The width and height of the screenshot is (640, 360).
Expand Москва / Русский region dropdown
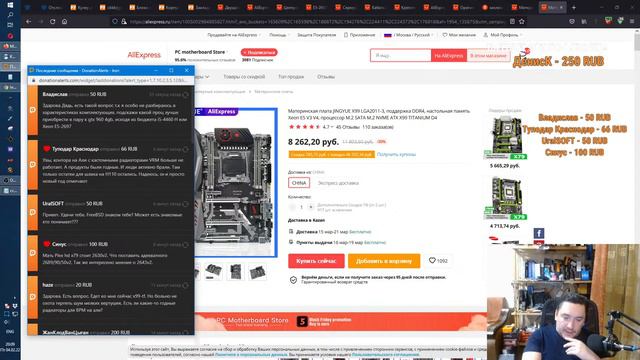(x=408, y=35)
